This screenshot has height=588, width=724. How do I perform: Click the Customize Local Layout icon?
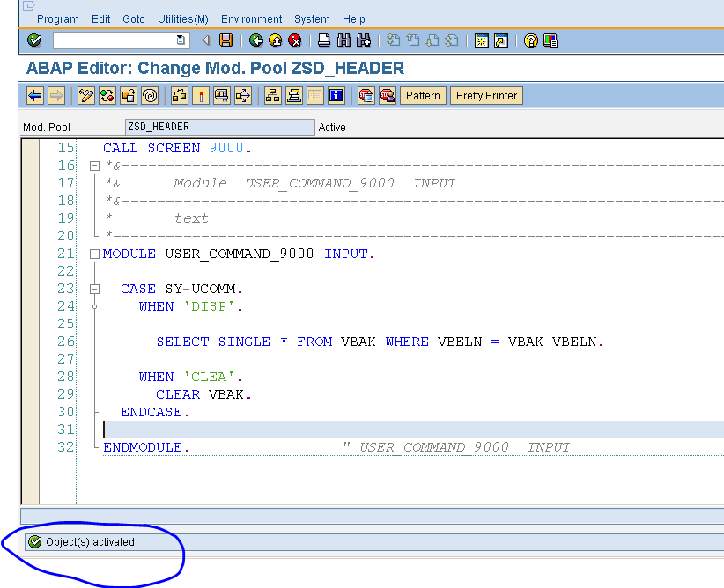(x=550, y=40)
